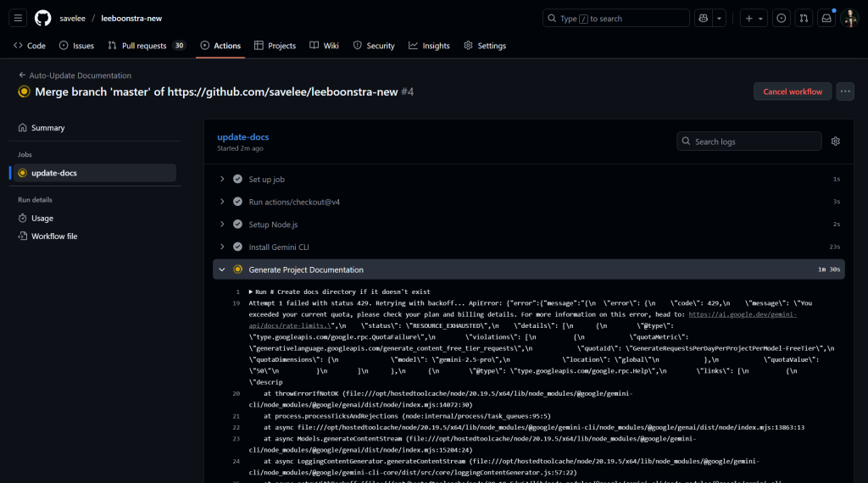Click log line number 20

236,394
